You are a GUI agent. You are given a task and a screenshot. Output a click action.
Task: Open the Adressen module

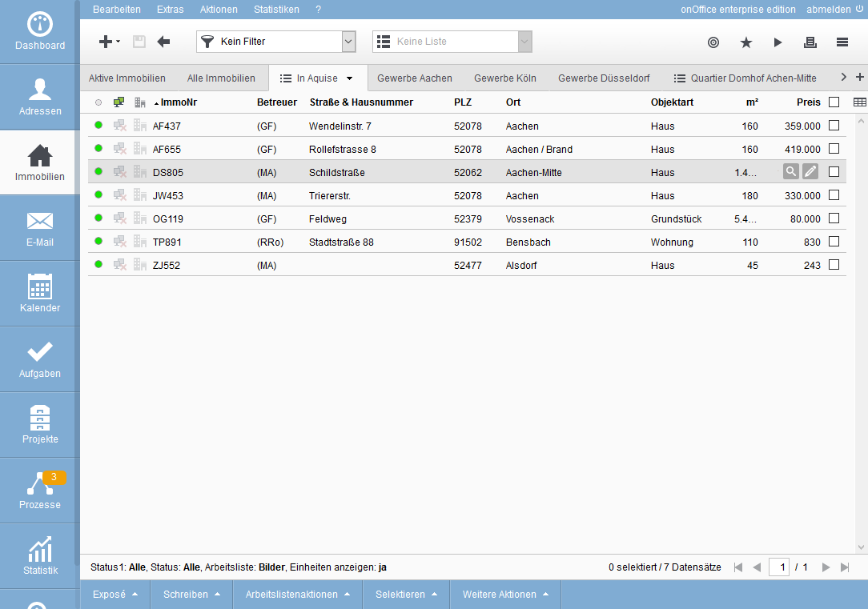pos(40,98)
